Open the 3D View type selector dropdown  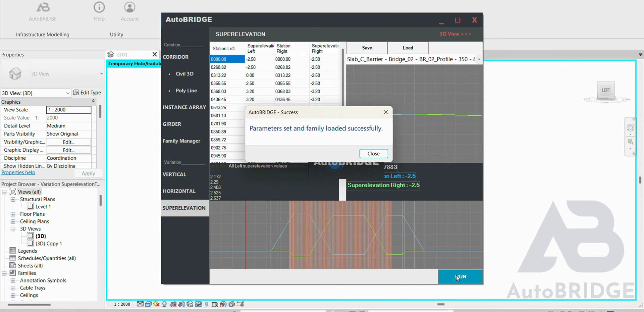pos(101,74)
